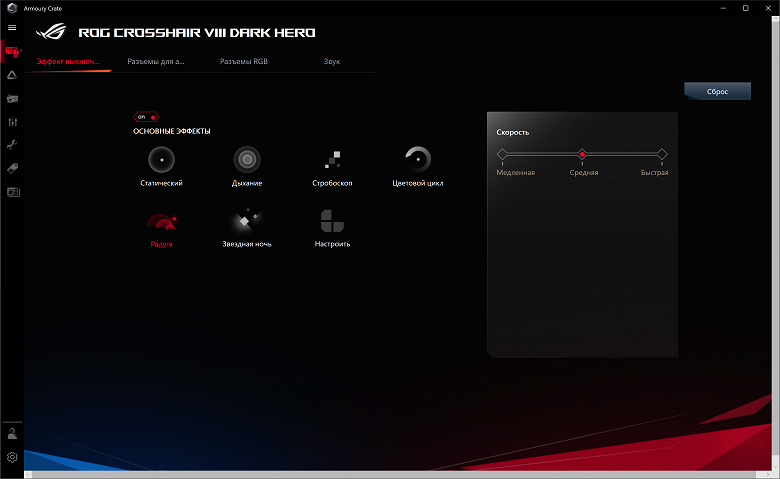
Task: Open the User Center profile icon
Action: click(x=12, y=434)
